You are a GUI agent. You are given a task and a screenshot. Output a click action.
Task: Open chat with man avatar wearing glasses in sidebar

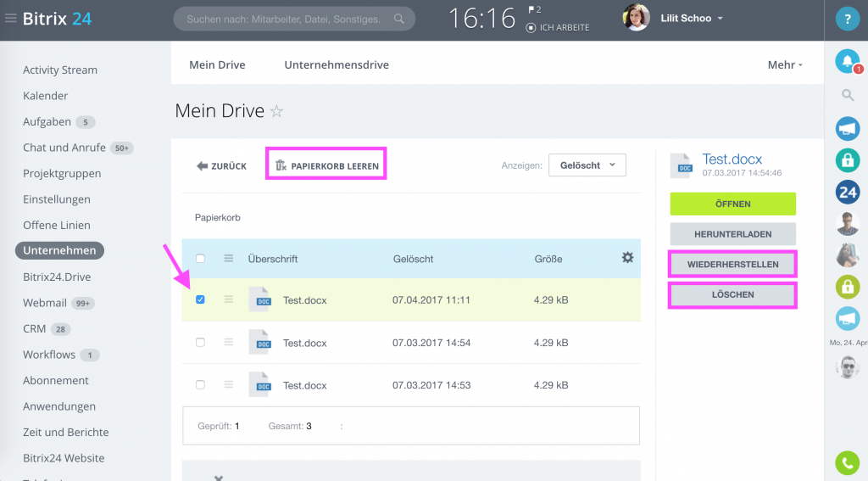[848, 224]
